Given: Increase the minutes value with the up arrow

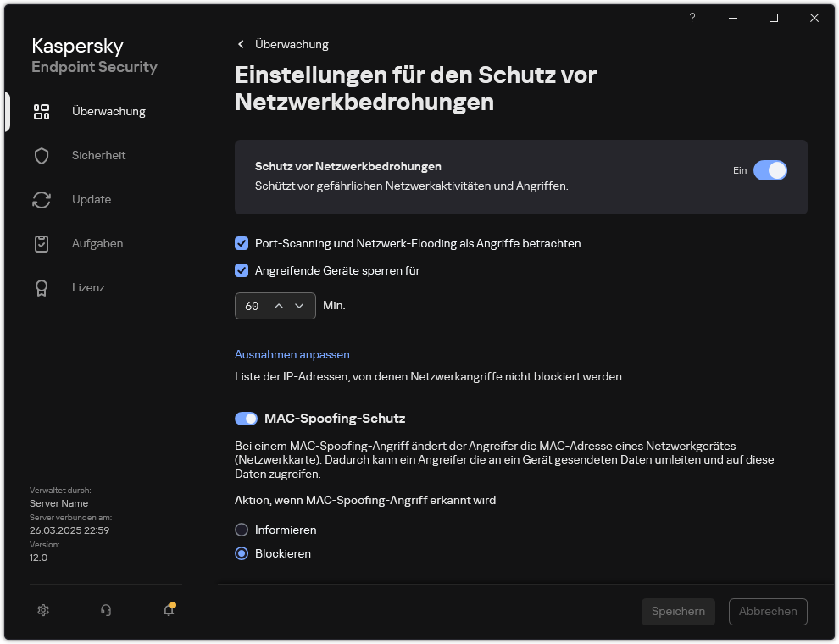Looking at the screenshot, I should pyautogui.click(x=279, y=305).
